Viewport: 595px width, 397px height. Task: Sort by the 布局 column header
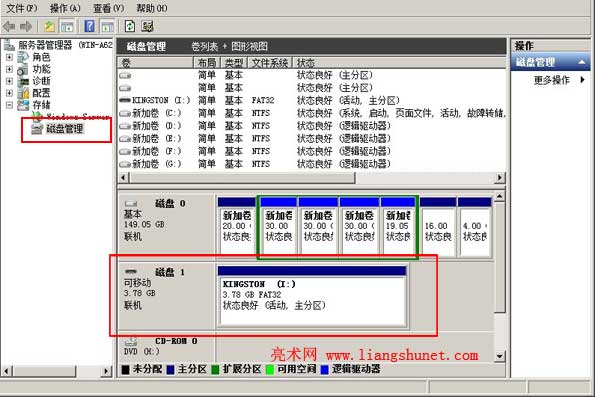tap(207, 63)
